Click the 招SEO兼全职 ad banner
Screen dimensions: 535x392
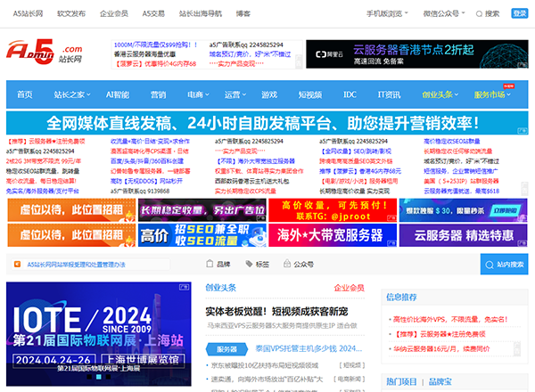click(x=202, y=235)
